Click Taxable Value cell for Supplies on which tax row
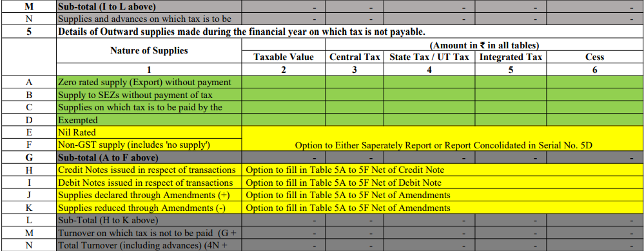Image resolution: width=644 pixels, height=251 pixels. (x=284, y=108)
